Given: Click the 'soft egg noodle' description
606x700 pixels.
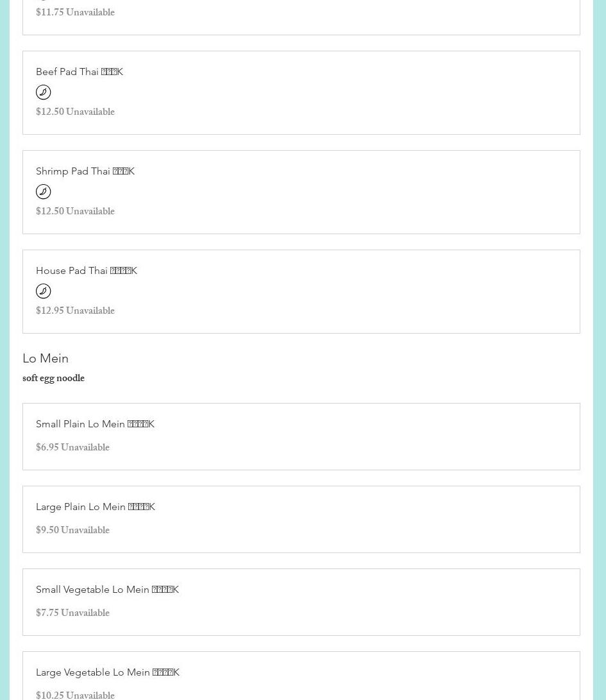Looking at the screenshot, I should [54, 378].
